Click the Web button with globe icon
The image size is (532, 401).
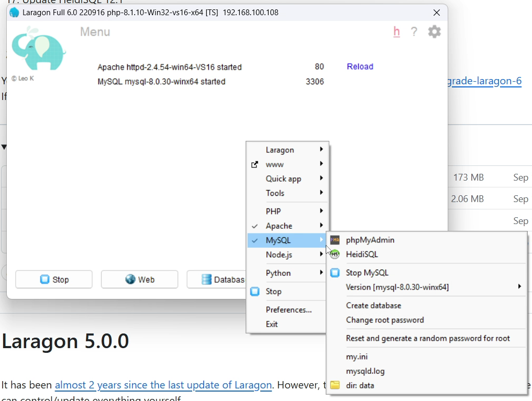pos(139,280)
